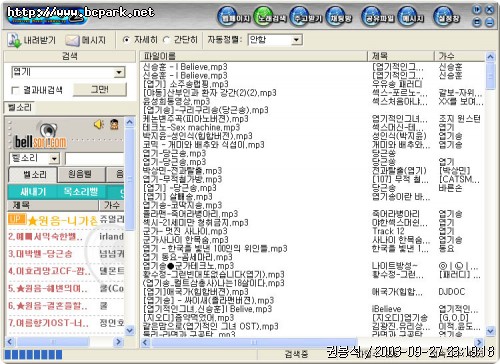This screenshot has height=364, width=500.
Task: Open ringtone link ★원음-니가참
Action: [63, 220]
